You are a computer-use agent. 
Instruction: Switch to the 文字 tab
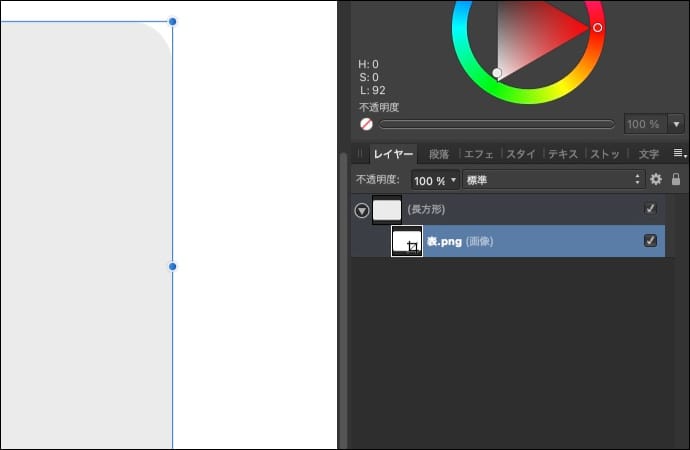[x=648, y=155]
